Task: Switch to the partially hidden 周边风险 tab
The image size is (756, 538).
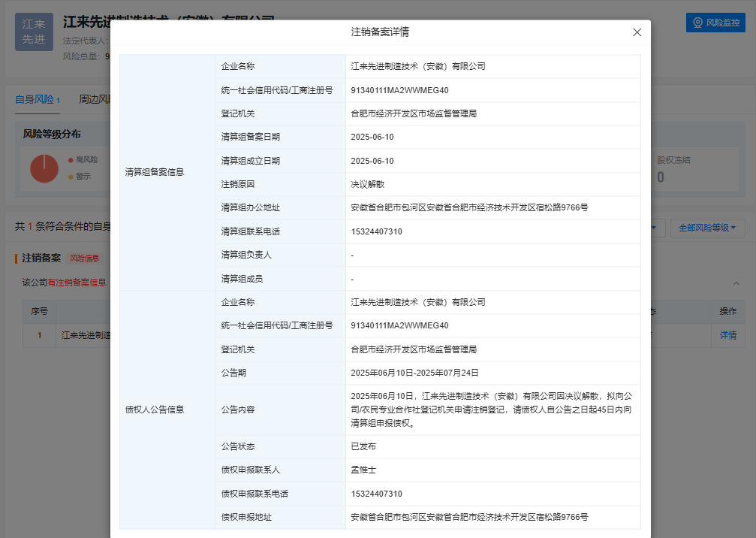Action: coord(95,99)
